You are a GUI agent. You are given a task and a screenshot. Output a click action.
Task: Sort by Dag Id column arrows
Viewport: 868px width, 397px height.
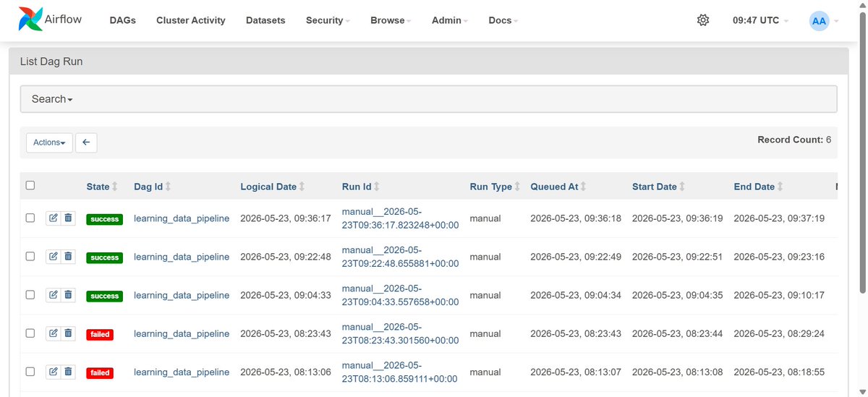coord(168,187)
